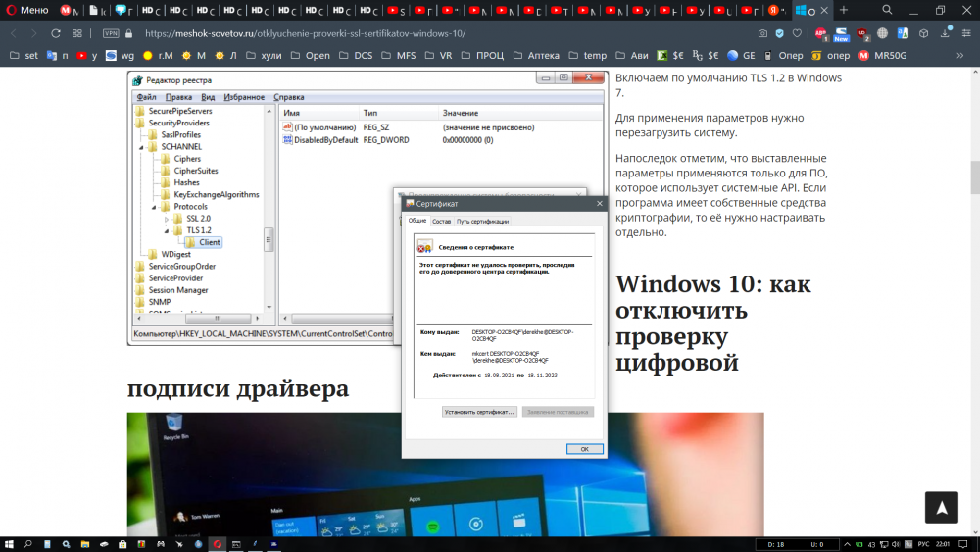Open the ABP extension icon

tap(821, 33)
